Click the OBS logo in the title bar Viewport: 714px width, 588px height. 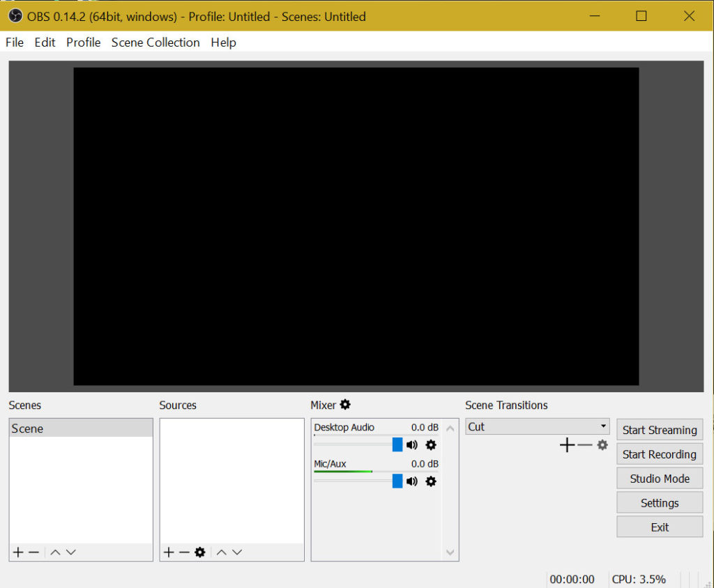point(15,17)
